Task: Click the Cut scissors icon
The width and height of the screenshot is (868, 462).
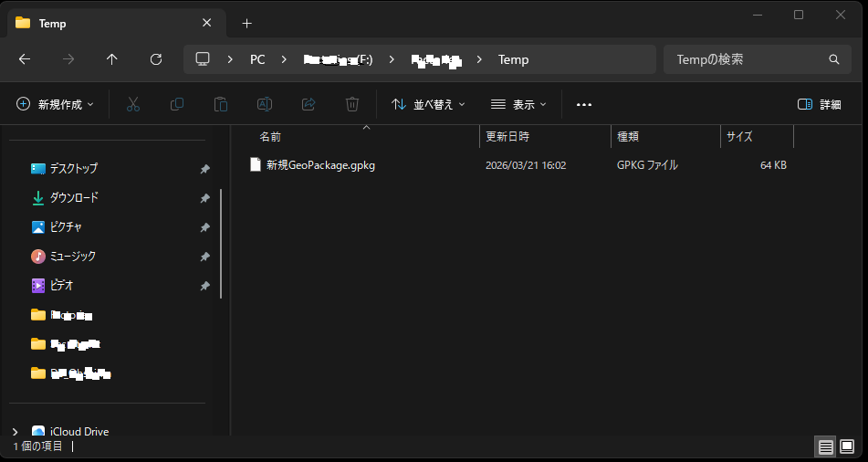Action: pyautogui.click(x=133, y=104)
